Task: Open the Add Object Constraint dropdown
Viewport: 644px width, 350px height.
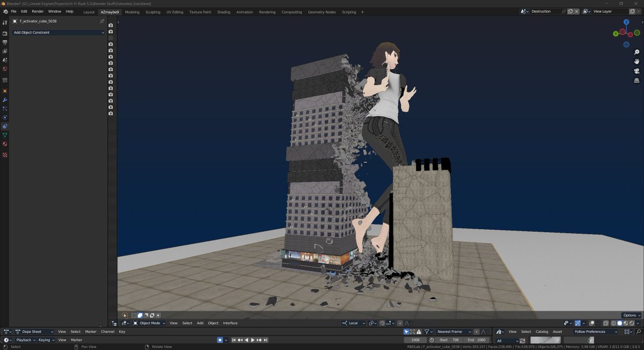Action: [58, 33]
